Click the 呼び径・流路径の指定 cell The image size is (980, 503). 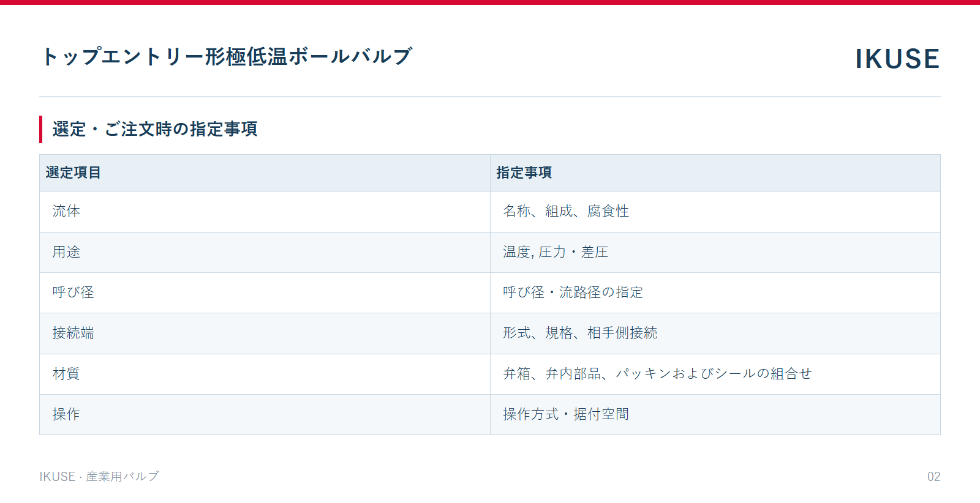click(715, 292)
